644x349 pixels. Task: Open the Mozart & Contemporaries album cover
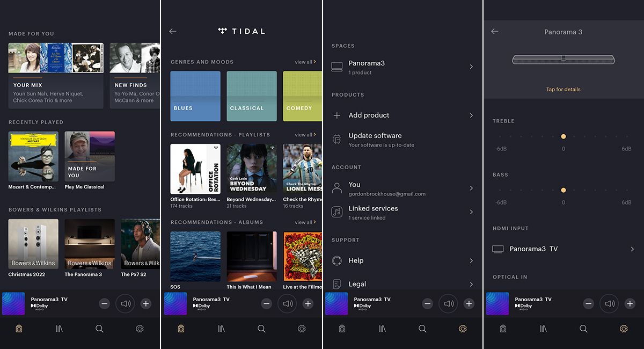click(x=33, y=156)
